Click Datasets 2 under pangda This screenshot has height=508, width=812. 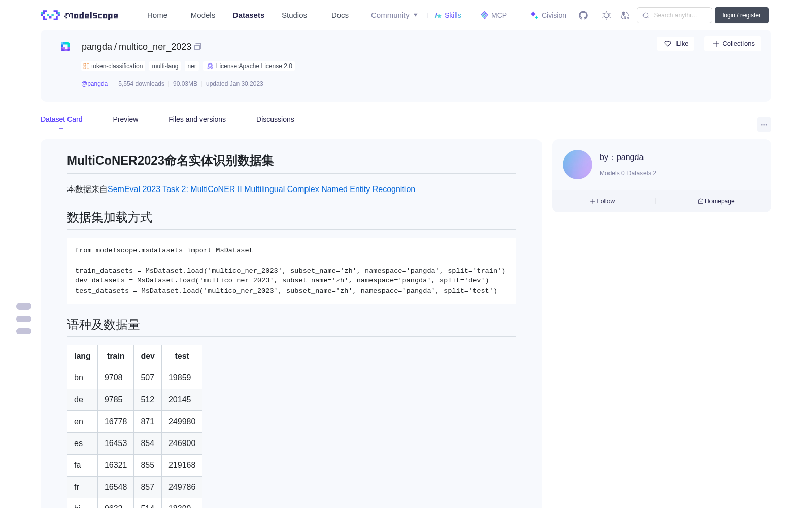[x=641, y=173]
